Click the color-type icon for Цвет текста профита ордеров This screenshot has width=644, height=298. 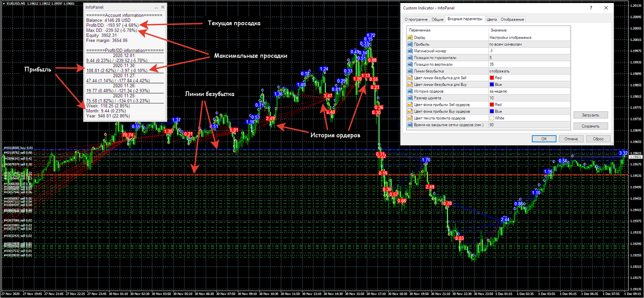410,118
